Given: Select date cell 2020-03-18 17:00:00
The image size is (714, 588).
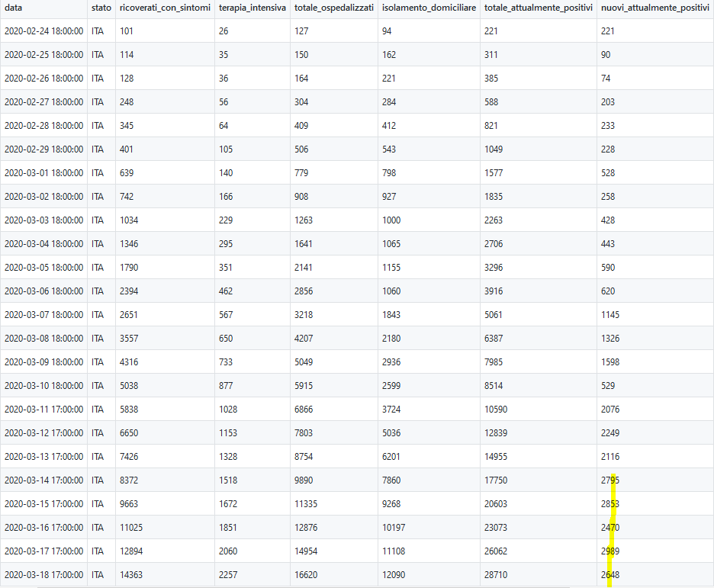Looking at the screenshot, I should coord(43,575).
